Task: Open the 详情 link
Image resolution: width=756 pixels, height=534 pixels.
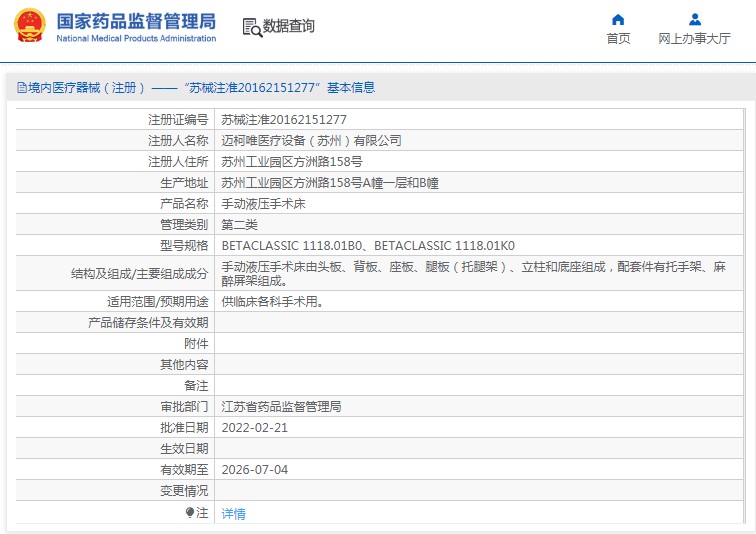Action: (x=233, y=514)
